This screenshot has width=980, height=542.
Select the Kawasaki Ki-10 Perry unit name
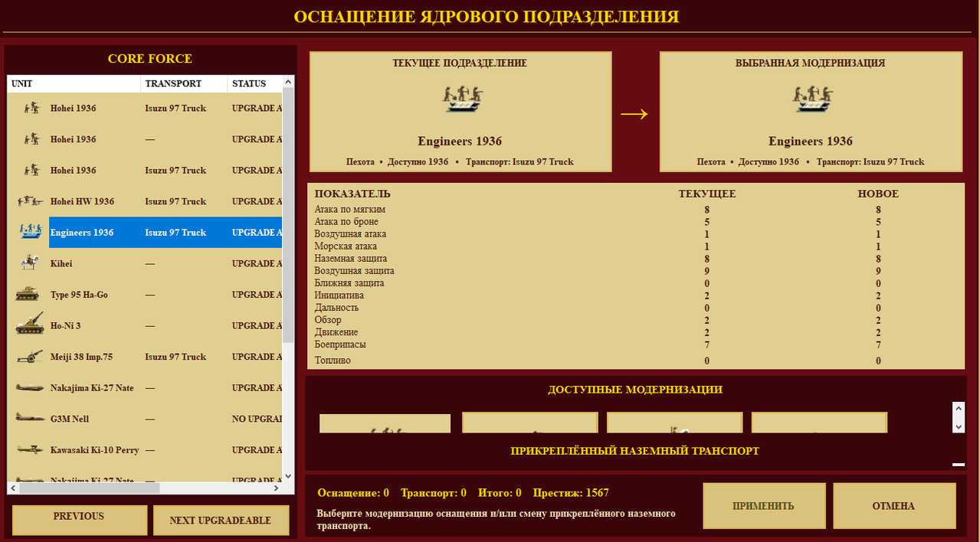tap(95, 450)
